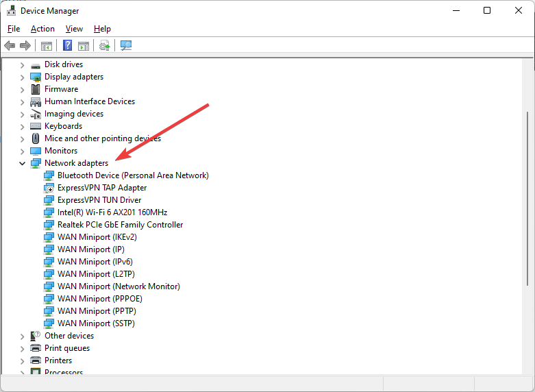Expand the Other devices node
This screenshot has width=535, height=392.
[22, 336]
